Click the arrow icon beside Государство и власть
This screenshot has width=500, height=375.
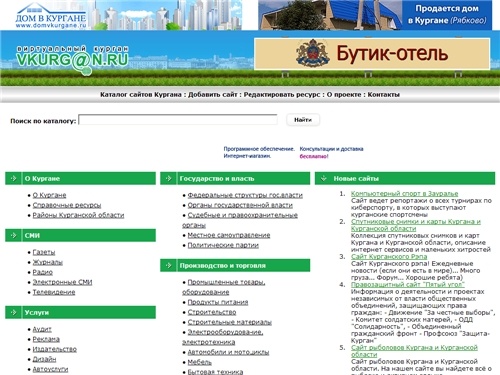(x=168, y=178)
